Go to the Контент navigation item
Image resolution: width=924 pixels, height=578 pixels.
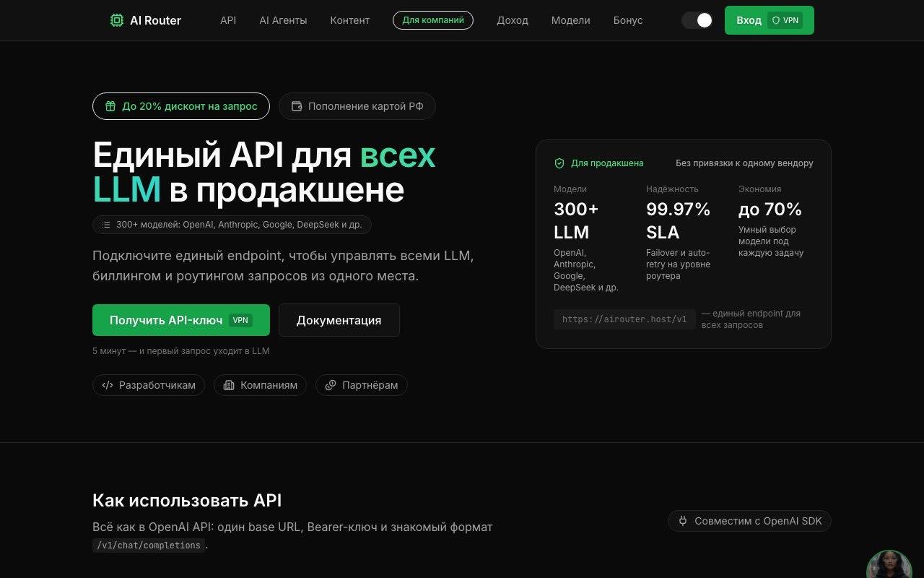point(350,20)
